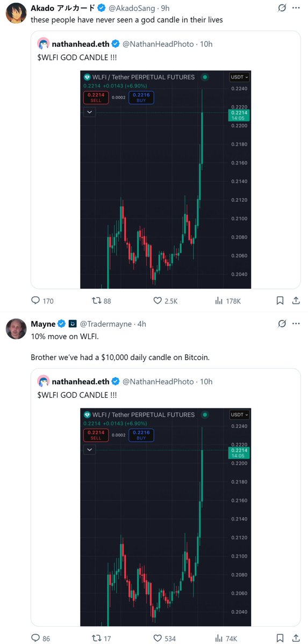Click red SELL 0.2214 button in second chart

click(96, 435)
